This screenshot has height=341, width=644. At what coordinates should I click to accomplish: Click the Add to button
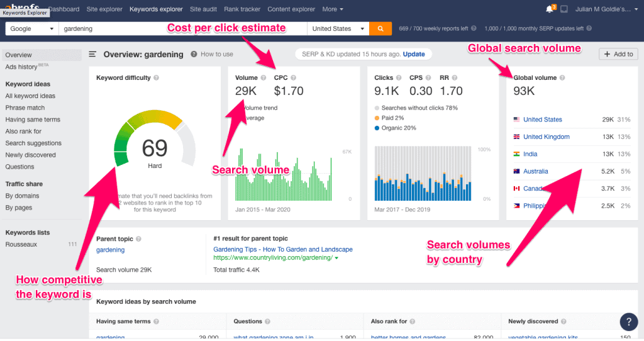coord(619,54)
